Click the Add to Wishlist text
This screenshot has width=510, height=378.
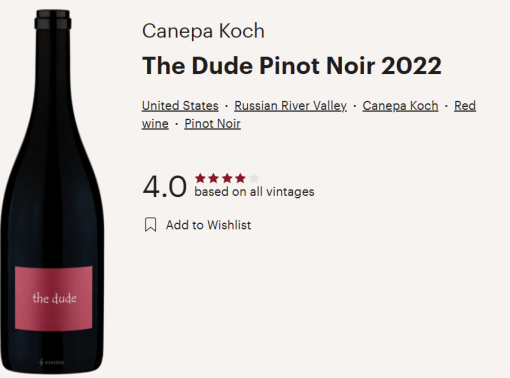point(208,225)
